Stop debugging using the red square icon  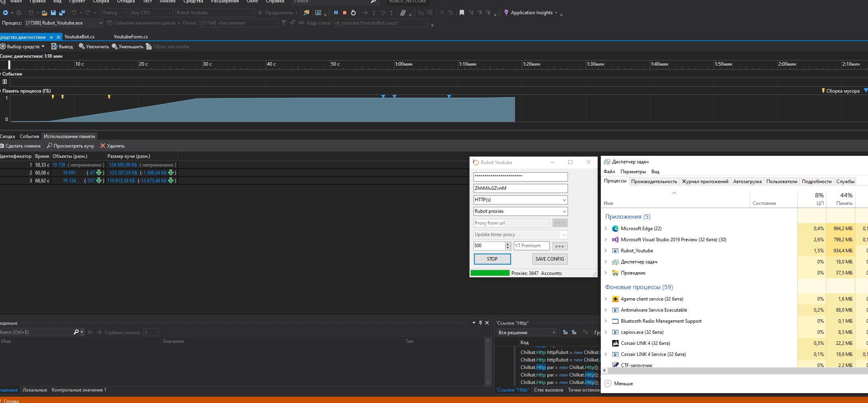pyautogui.click(x=345, y=13)
